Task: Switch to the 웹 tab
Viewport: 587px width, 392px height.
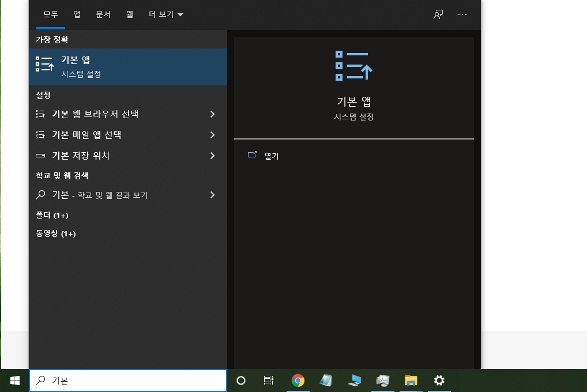Action: click(x=130, y=14)
